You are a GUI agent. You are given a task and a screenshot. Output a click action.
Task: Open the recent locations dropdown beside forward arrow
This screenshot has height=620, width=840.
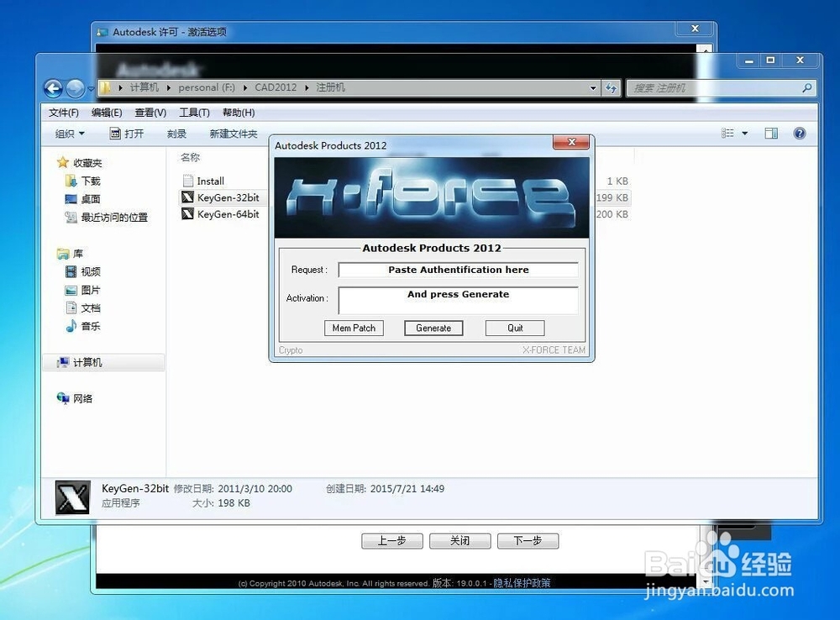(x=91, y=88)
